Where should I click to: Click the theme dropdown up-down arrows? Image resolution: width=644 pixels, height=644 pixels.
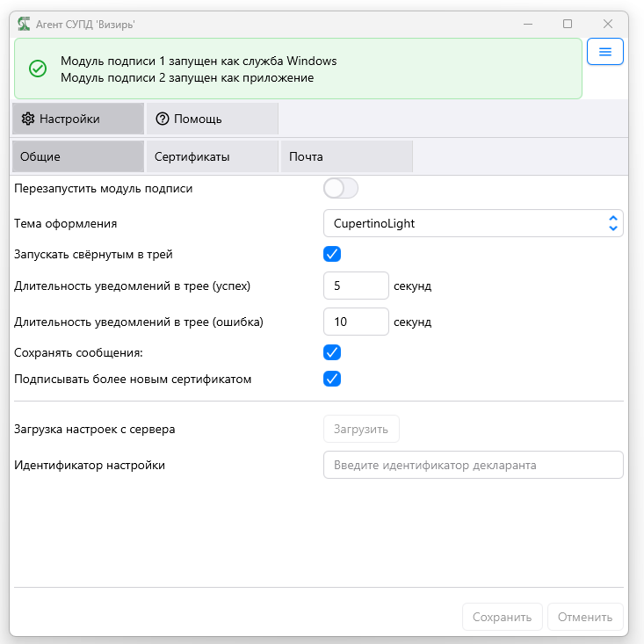tap(613, 223)
